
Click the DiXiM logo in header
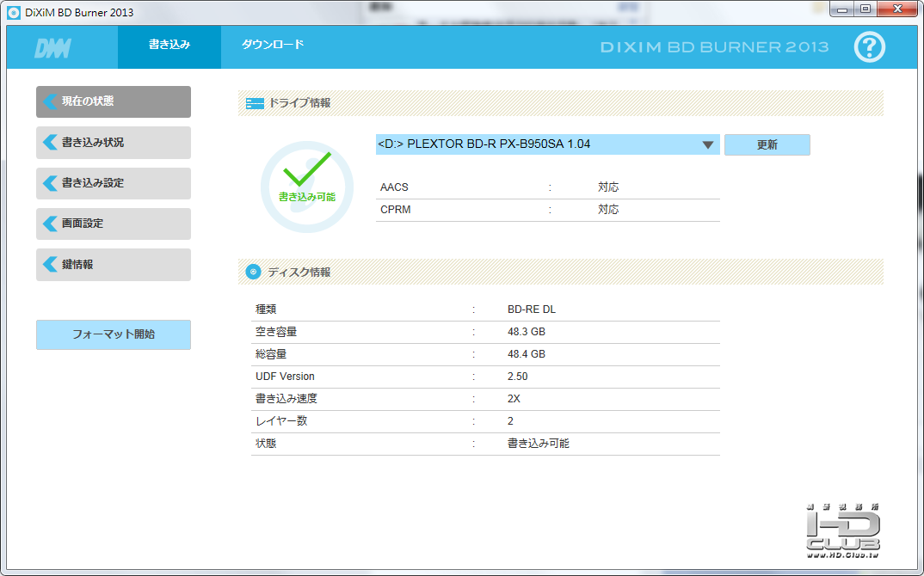[52, 48]
